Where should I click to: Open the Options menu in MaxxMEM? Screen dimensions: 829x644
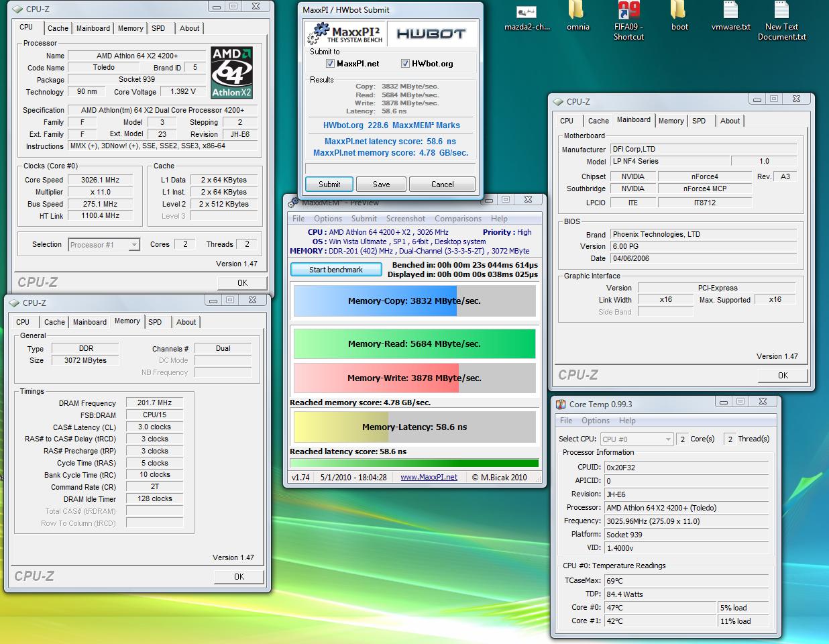pyautogui.click(x=328, y=219)
